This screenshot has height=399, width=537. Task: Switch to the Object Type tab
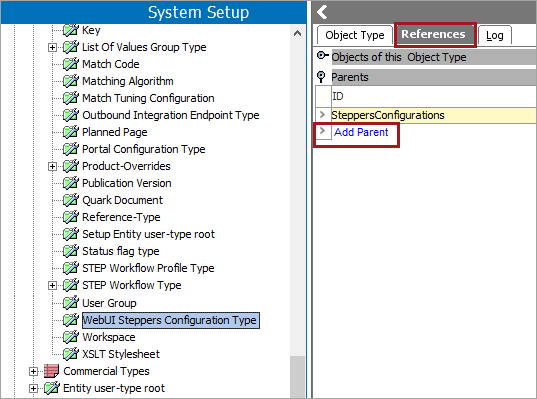pyautogui.click(x=354, y=35)
